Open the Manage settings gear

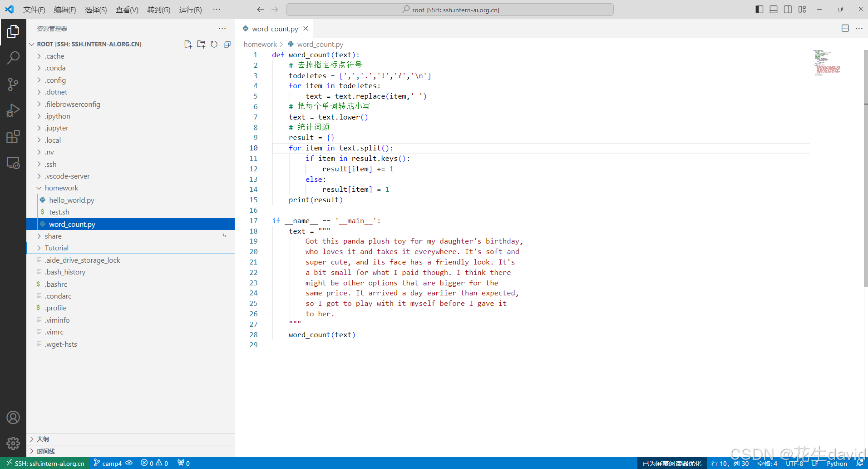[x=13, y=443]
